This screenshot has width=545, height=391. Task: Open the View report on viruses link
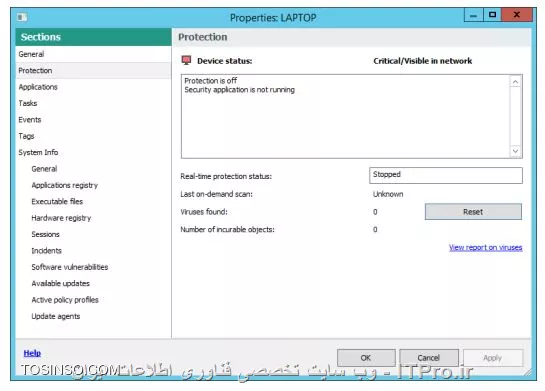[x=486, y=247]
